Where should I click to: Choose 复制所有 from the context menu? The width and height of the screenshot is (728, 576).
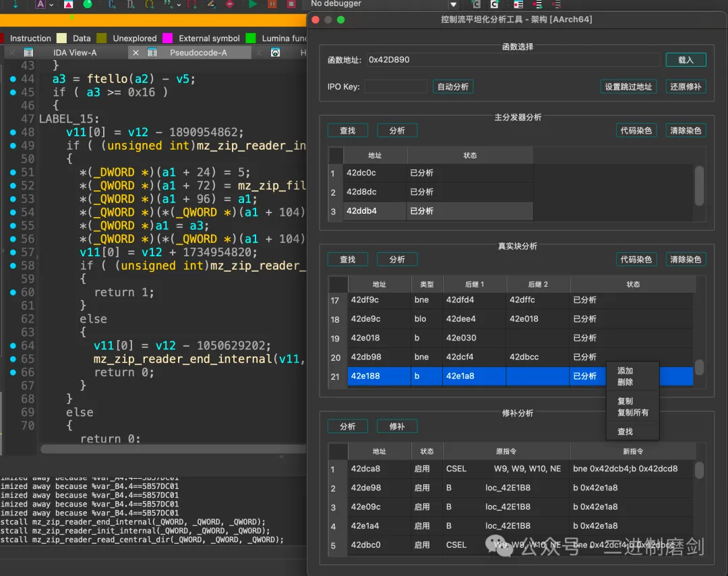[x=633, y=412]
